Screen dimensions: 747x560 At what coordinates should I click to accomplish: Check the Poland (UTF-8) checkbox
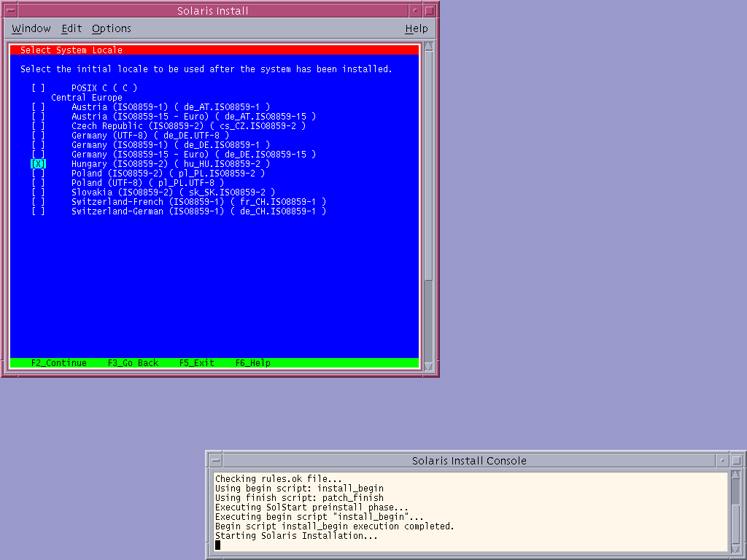(x=38, y=183)
